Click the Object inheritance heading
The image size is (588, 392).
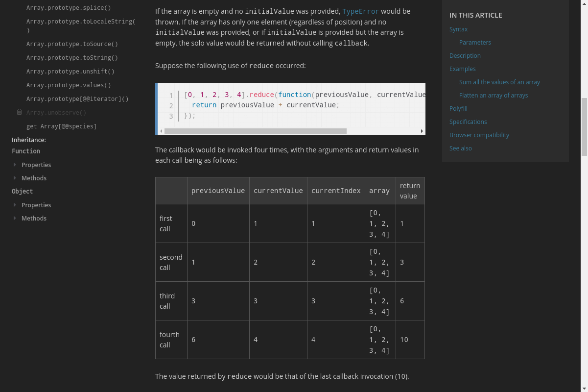[23, 192]
